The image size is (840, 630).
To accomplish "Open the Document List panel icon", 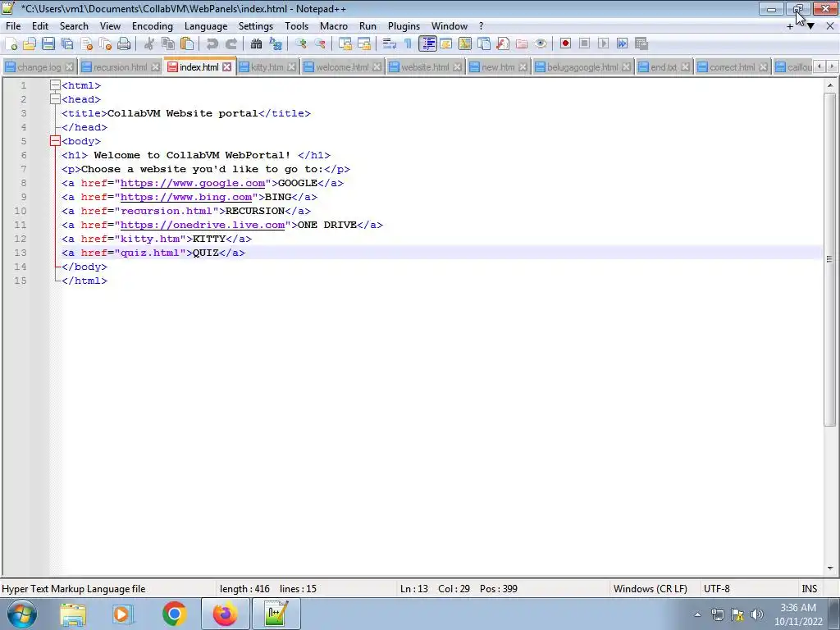I will 484,44.
